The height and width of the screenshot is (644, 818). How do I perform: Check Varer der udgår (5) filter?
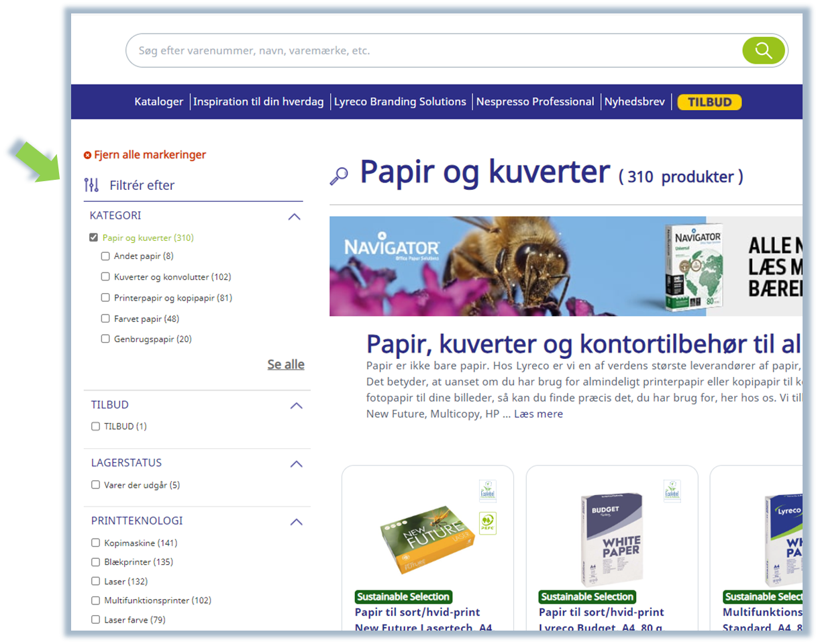pyautogui.click(x=95, y=484)
